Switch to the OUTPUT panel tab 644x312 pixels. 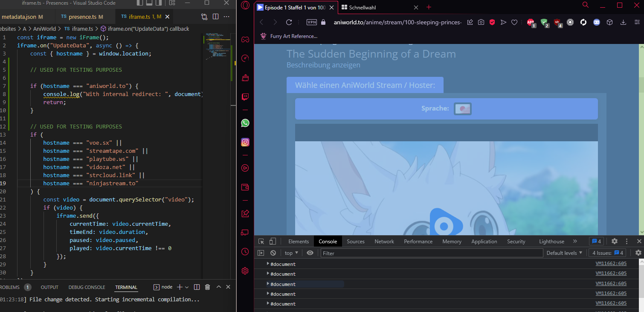coord(49,287)
